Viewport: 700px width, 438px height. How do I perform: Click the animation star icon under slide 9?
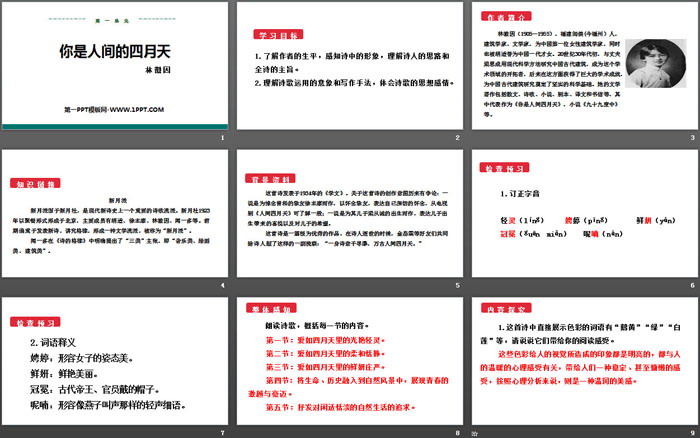pos(475,433)
